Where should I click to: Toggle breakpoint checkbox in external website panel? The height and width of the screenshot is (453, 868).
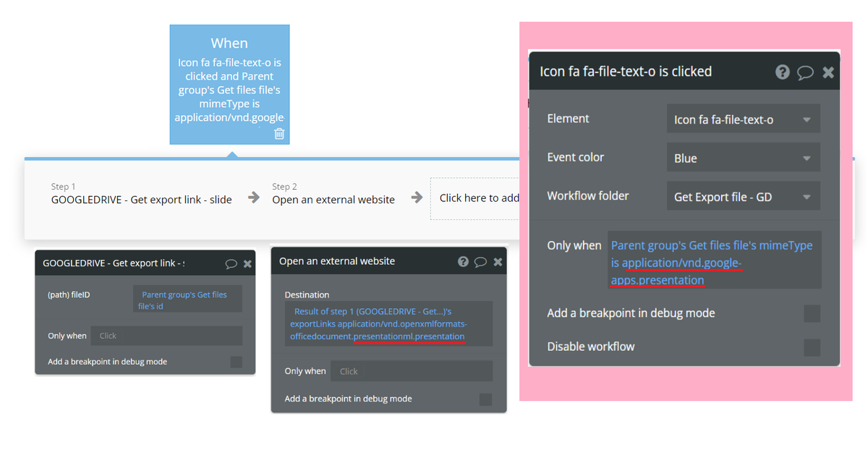click(485, 399)
